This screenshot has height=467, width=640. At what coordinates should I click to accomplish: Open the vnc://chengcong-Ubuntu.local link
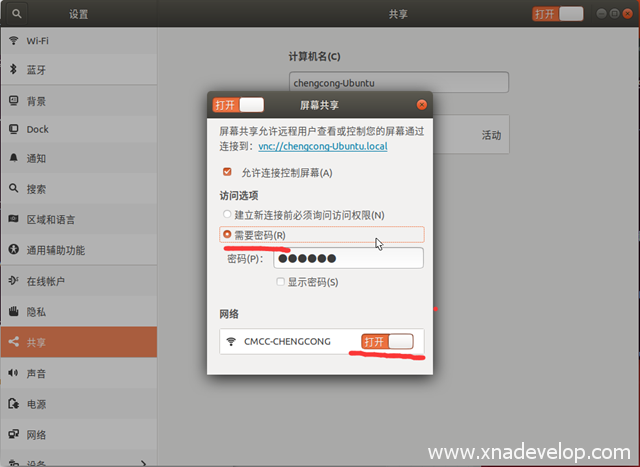[322, 146]
